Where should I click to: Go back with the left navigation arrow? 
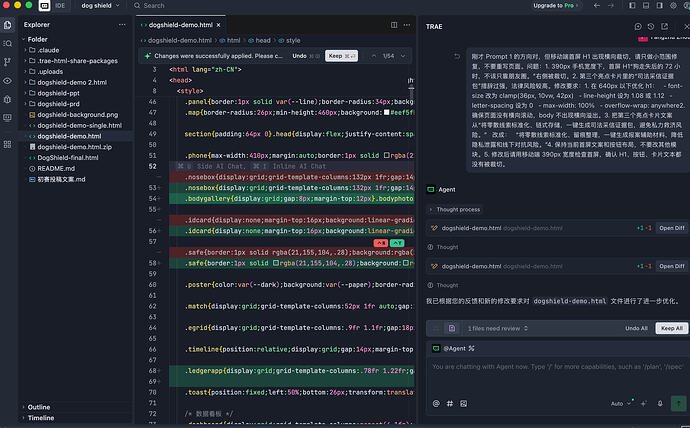click(597, 6)
